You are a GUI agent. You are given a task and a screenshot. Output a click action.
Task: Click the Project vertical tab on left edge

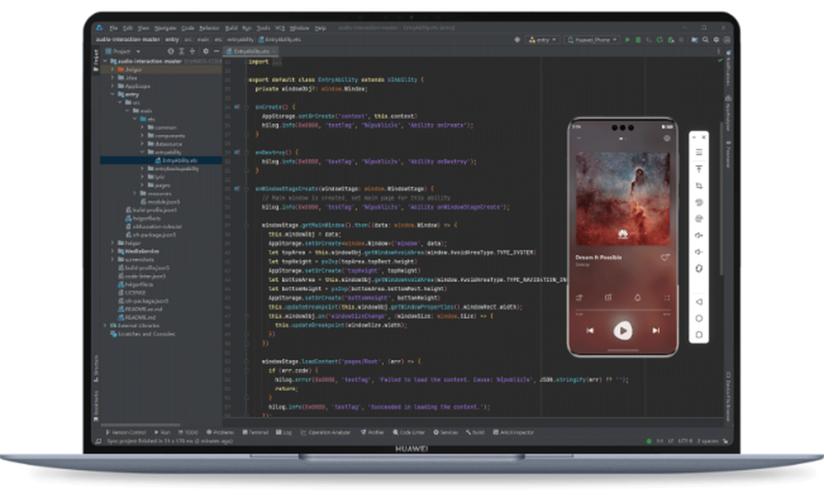click(96, 59)
